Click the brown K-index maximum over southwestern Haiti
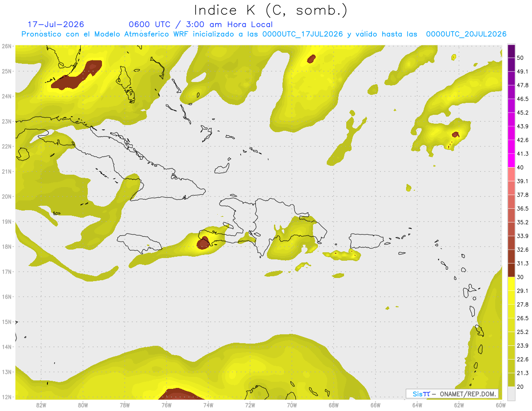Viewport: 532px width, 411px height. (x=203, y=243)
